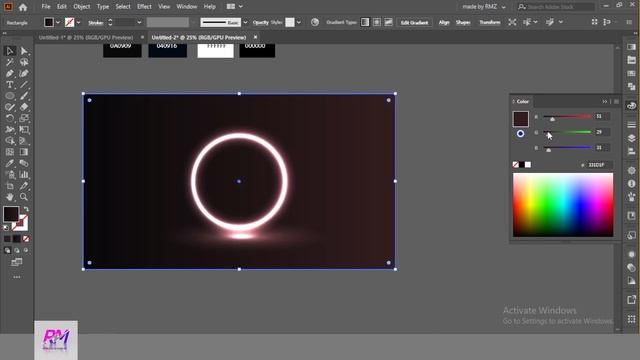
Task: Select the Rotate tool
Action: [10, 118]
